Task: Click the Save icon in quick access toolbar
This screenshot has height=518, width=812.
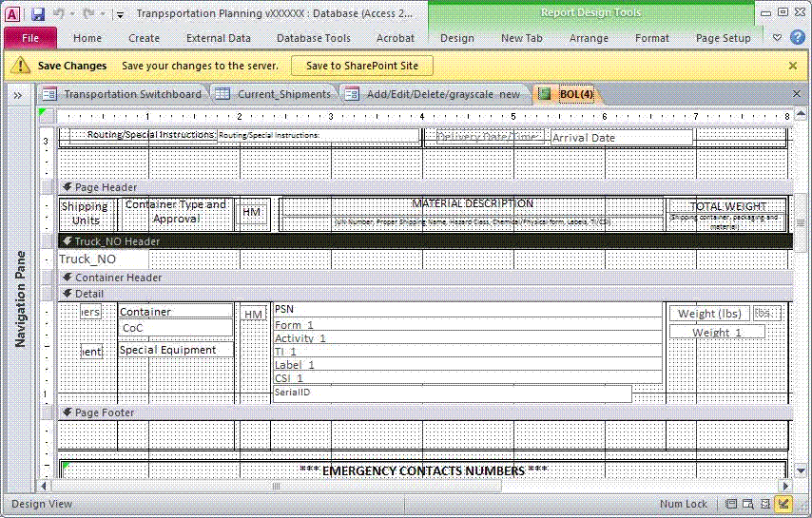Action: (38, 14)
